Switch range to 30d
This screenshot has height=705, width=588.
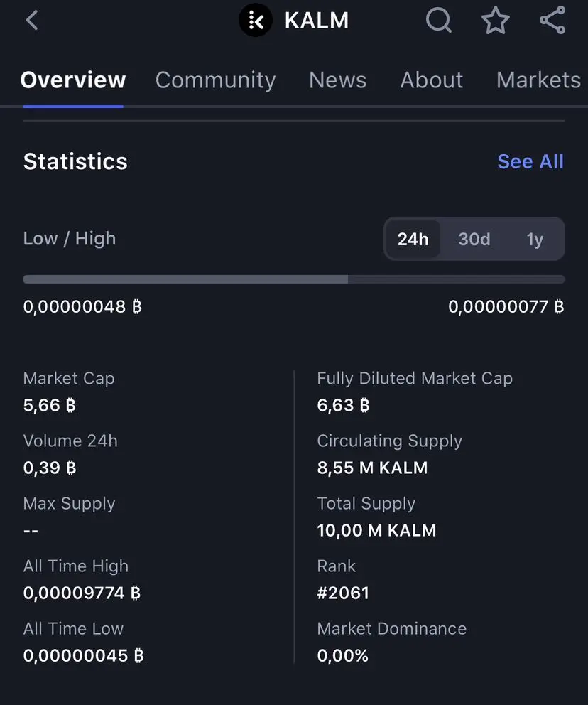point(474,240)
